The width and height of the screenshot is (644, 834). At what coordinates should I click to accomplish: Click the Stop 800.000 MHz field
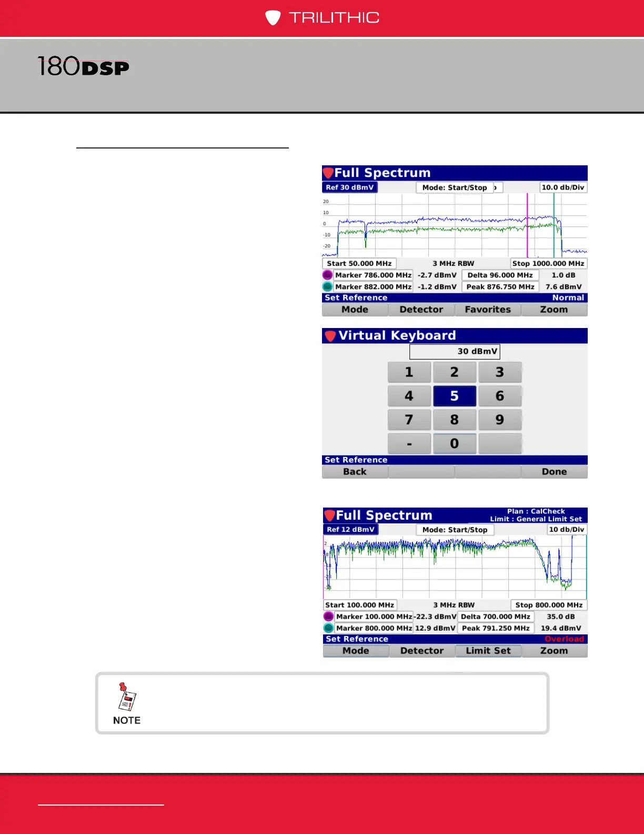pos(549,605)
